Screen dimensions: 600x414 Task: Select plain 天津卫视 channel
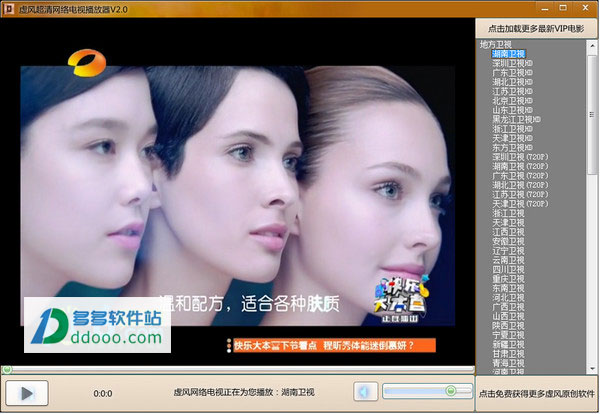click(509, 223)
